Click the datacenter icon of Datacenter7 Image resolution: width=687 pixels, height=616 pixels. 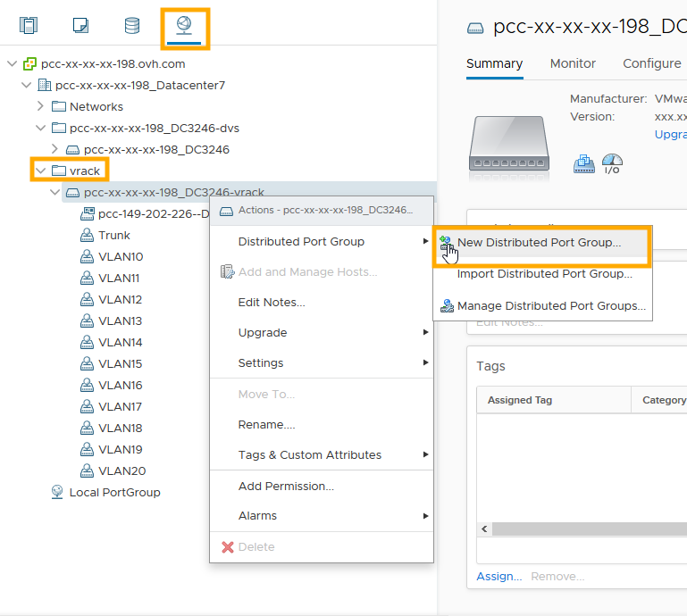[x=45, y=85]
